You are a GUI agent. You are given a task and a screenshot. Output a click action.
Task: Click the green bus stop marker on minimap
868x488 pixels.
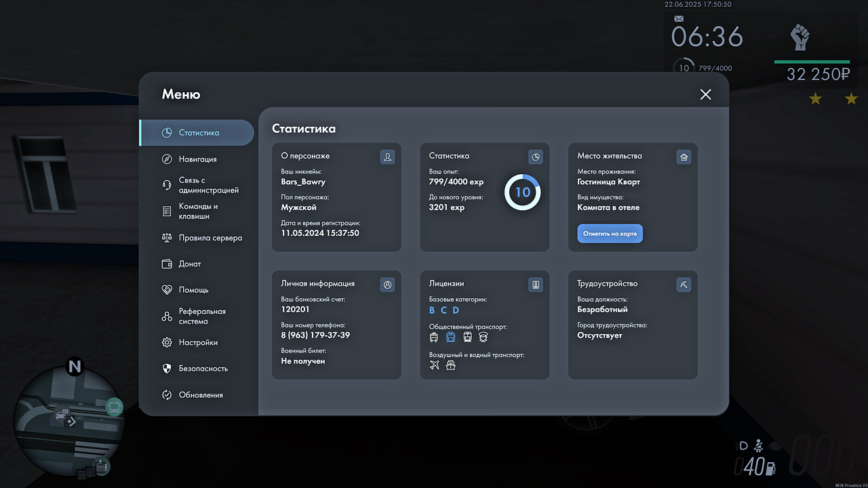point(115,407)
